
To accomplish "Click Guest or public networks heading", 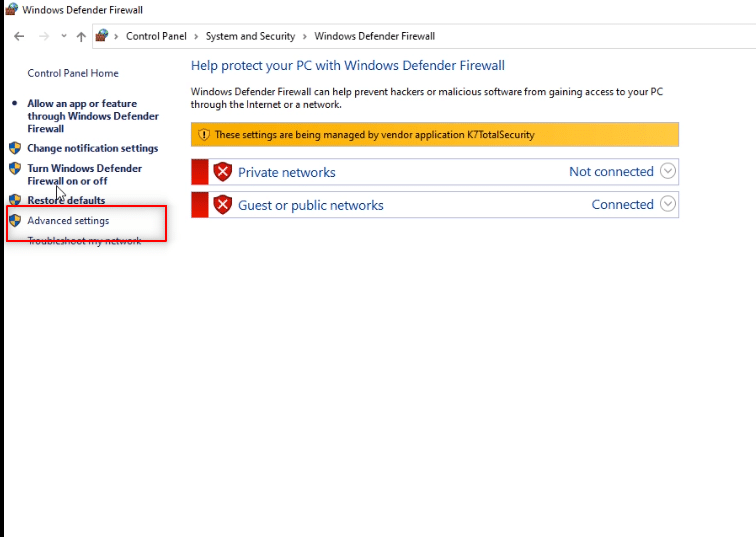I will 310,205.
